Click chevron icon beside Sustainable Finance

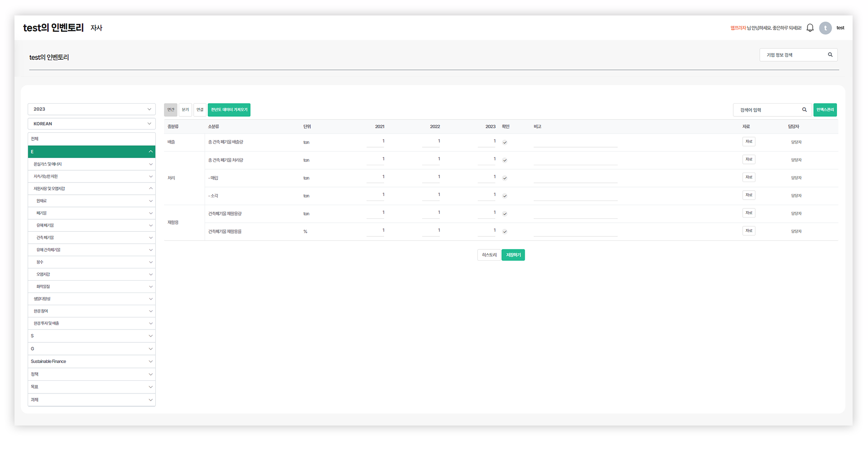[x=150, y=361]
